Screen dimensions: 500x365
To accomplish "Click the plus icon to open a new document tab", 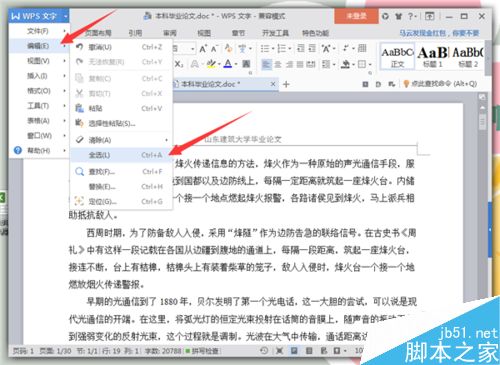I will [286, 84].
